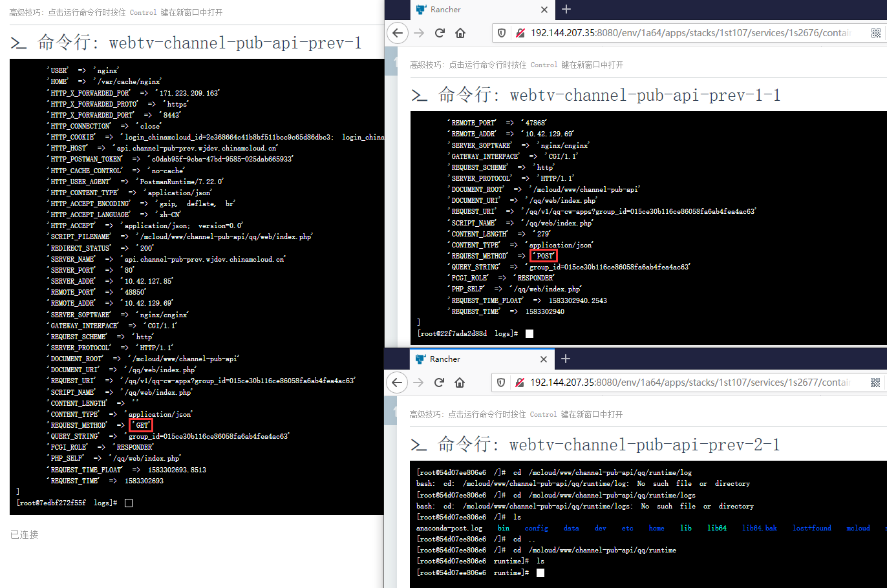Focus the address bar in top browser window
The width and height of the screenshot is (887, 588).
[x=690, y=33]
